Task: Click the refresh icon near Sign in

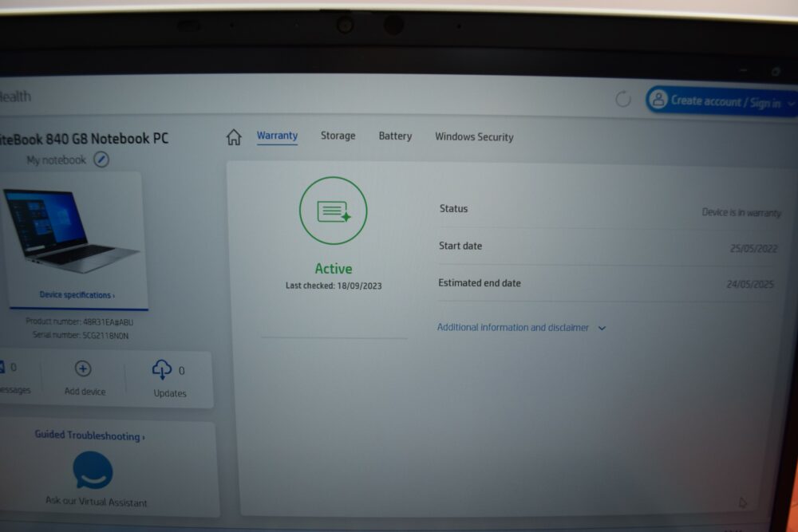Action: coord(623,99)
